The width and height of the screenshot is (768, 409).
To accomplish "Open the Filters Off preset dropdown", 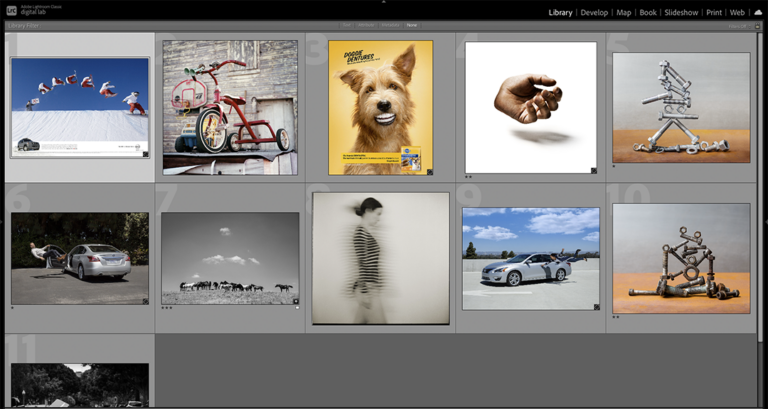I will tap(739, 26).
